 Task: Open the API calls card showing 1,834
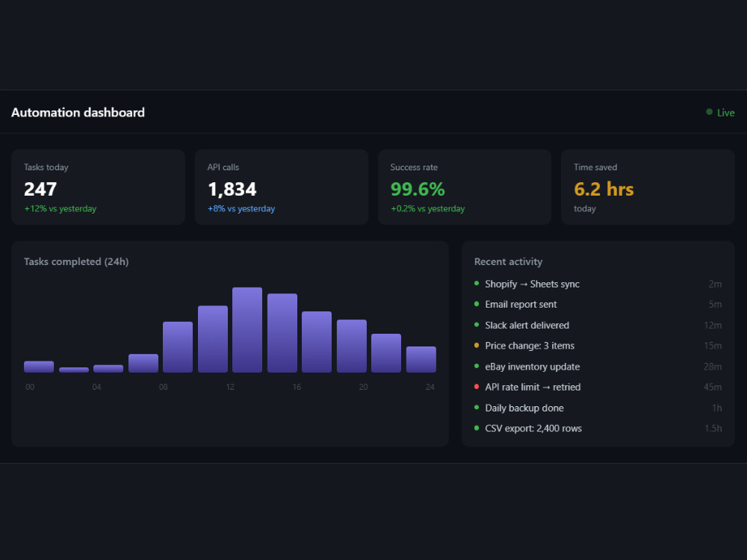click(282, 187)
